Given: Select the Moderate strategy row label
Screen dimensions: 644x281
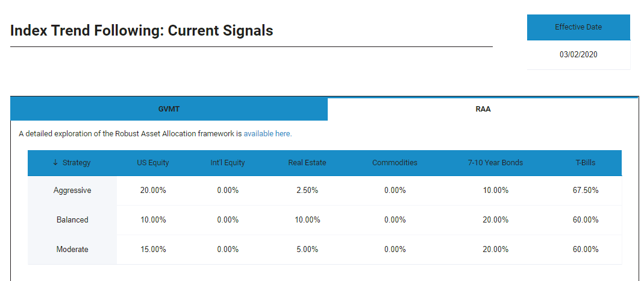Looking at the screenshot, I should click(72, 250).
